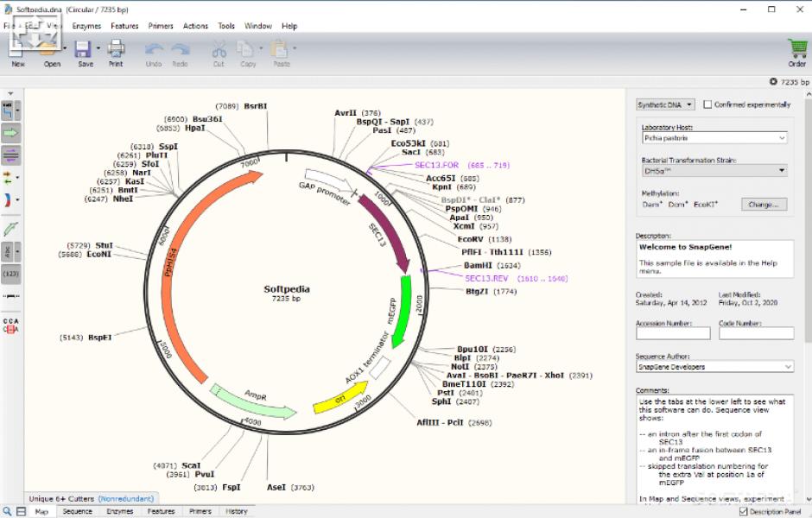
Task: Click the CCA sequence icon in the side toolbar
Action: click(11, 325)
